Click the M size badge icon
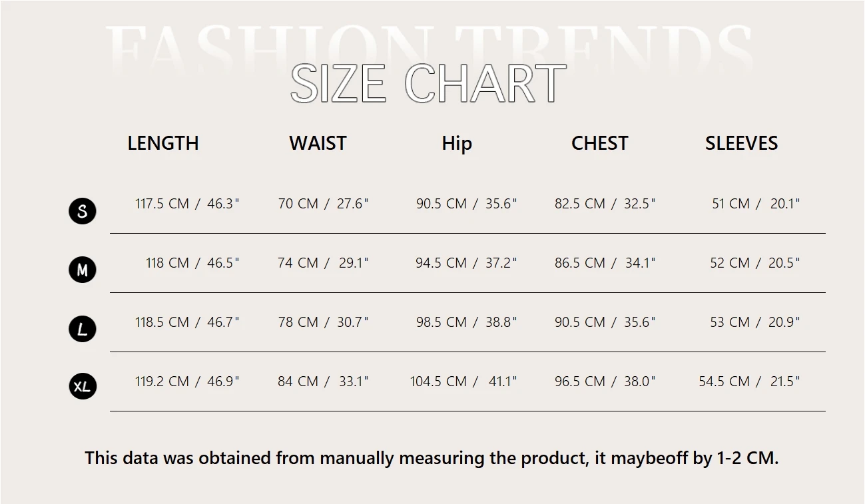 tap(83, 270)
